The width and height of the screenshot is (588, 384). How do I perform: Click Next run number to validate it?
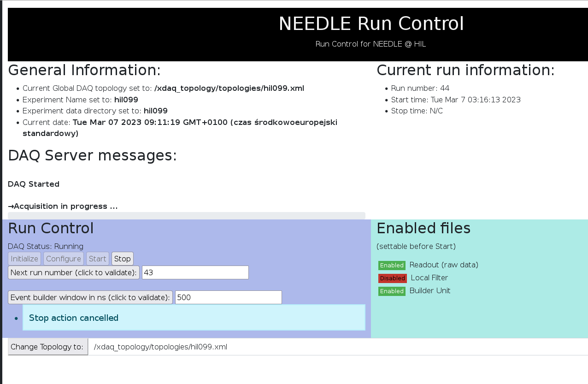click(73, 272)
